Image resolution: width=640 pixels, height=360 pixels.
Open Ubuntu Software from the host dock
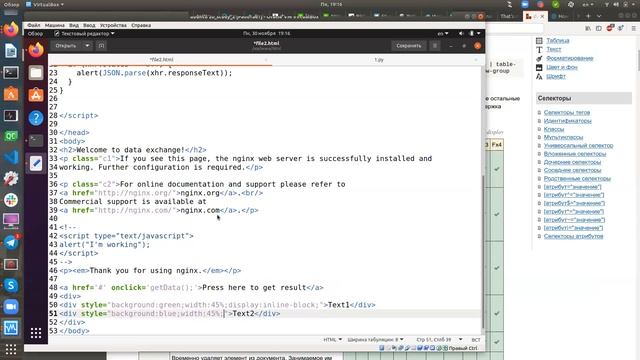(11, 94)
